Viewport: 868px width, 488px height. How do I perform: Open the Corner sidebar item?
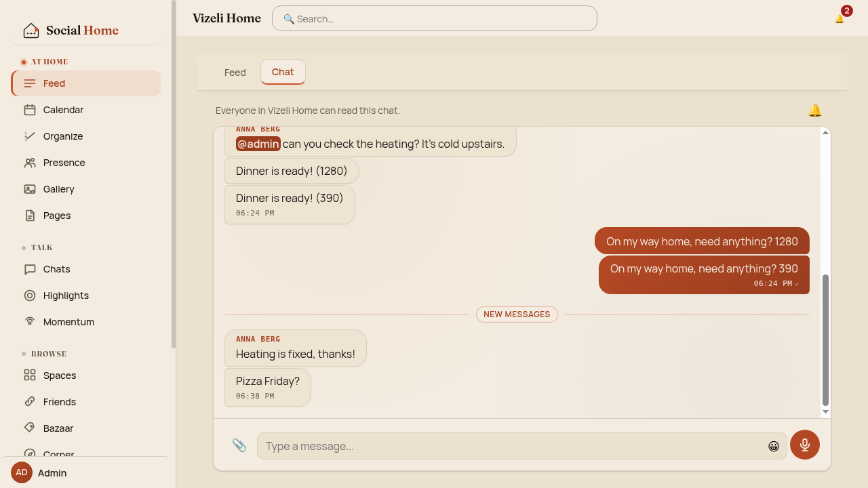(85, 453)
